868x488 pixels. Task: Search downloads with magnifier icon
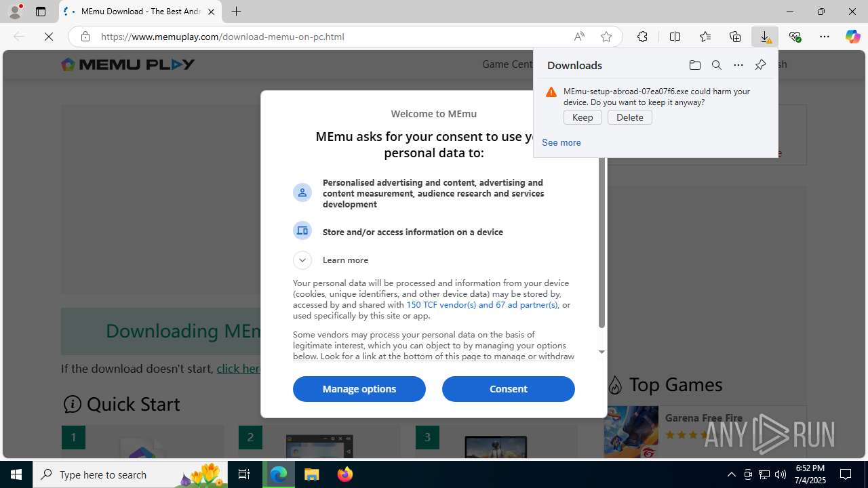tap(716, 65)
